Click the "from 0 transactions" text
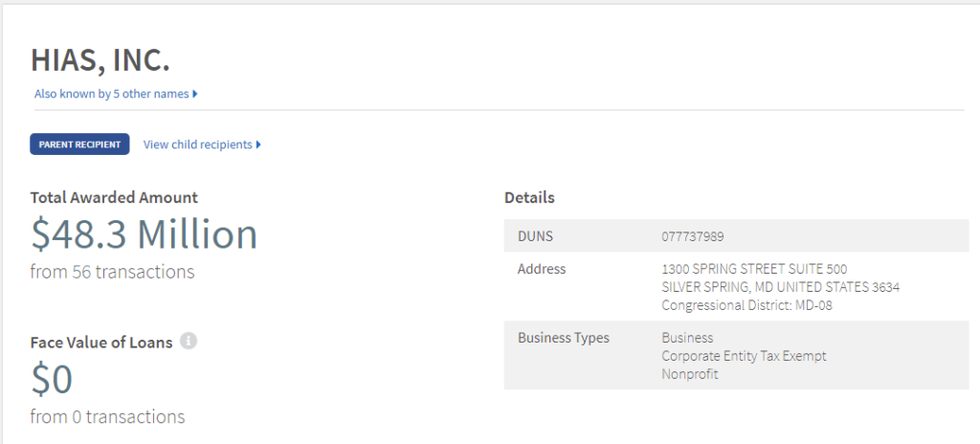This screenshot has width=980, height=444. (107, 417)
